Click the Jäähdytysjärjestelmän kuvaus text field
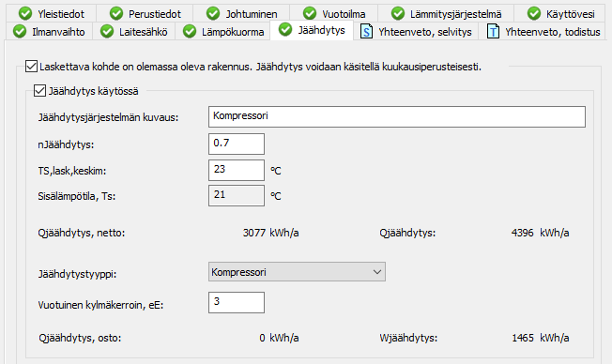This screenshot has height=364, width=612. [x=397, y=116]
